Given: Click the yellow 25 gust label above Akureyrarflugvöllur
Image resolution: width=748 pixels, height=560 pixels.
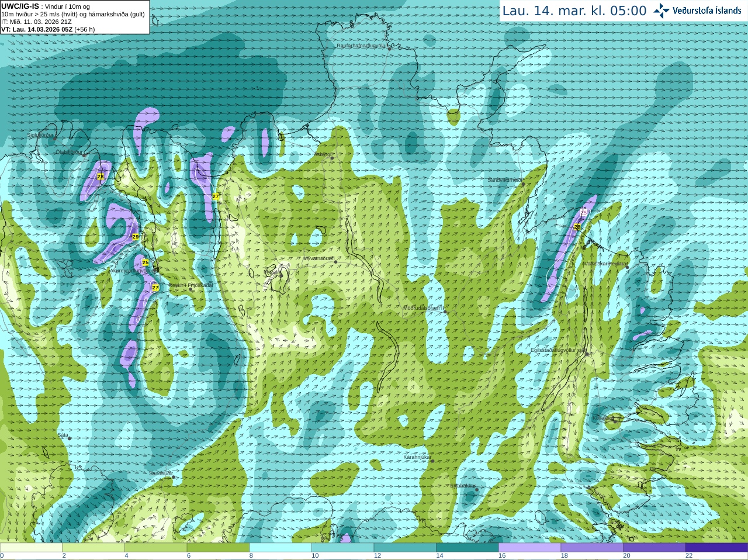Looking at the screenshot, I should [146, 263].
